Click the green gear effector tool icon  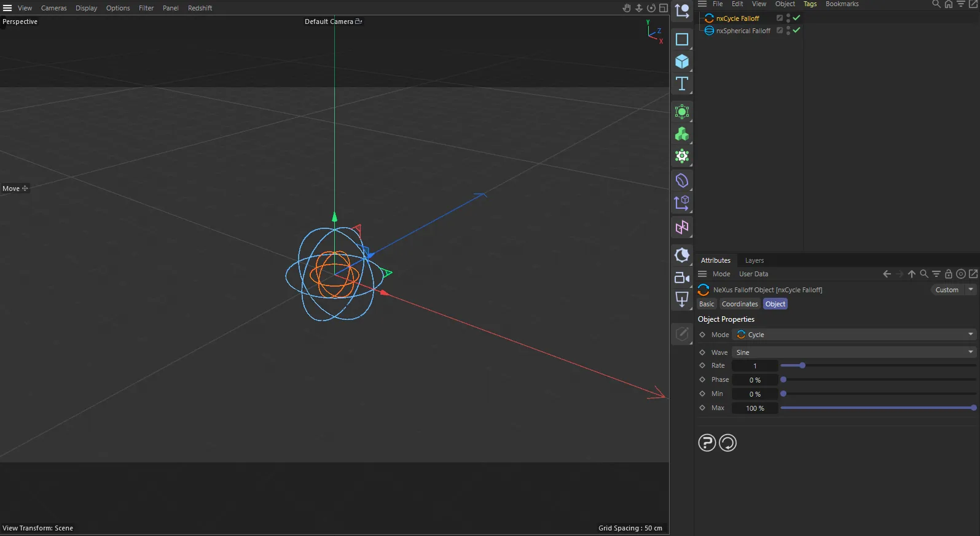click(682, 156)
